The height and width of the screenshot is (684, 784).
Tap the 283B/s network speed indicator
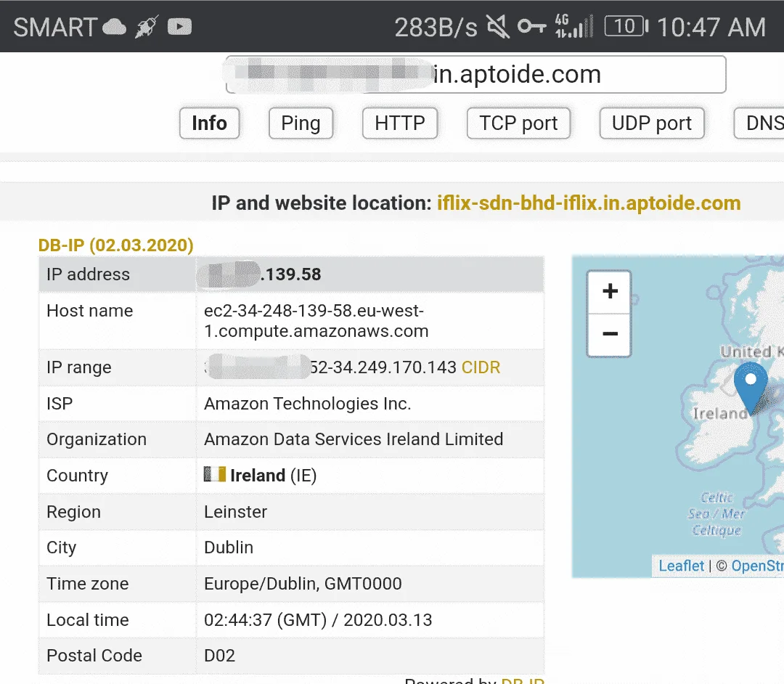[436, 28]
